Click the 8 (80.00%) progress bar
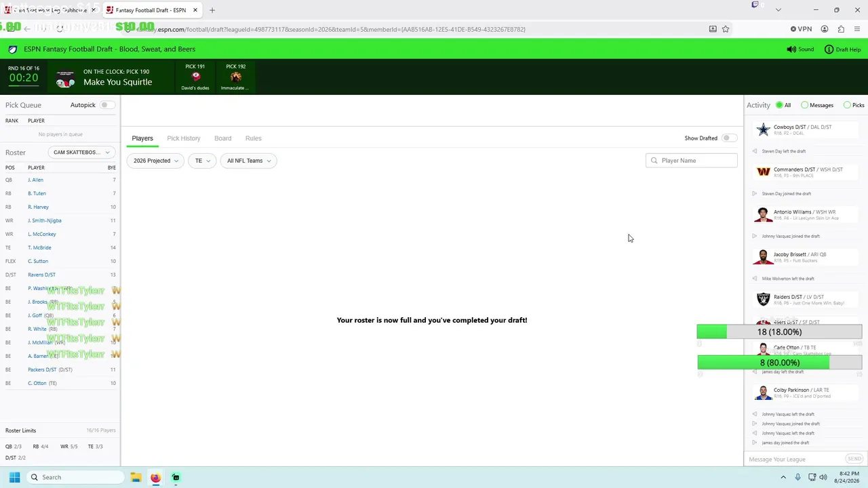Image resolution: width=868 pixels, height=488 pixels. pos(780,363)
